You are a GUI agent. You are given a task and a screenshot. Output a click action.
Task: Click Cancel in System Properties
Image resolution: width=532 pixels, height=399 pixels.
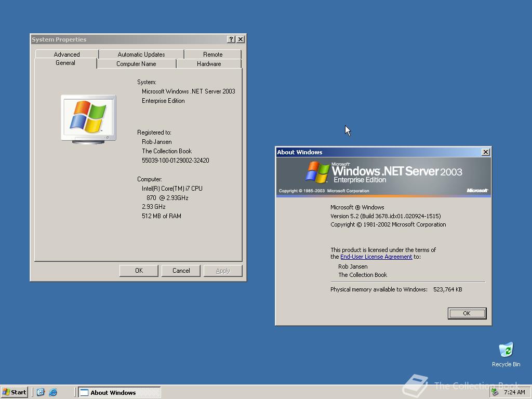click(181, 271)
